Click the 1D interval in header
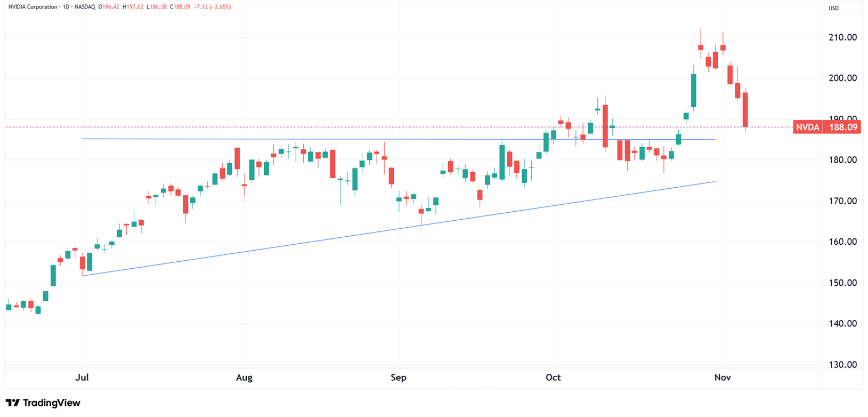This screenshot has height=417, width=868. click(x=67, y=7)
